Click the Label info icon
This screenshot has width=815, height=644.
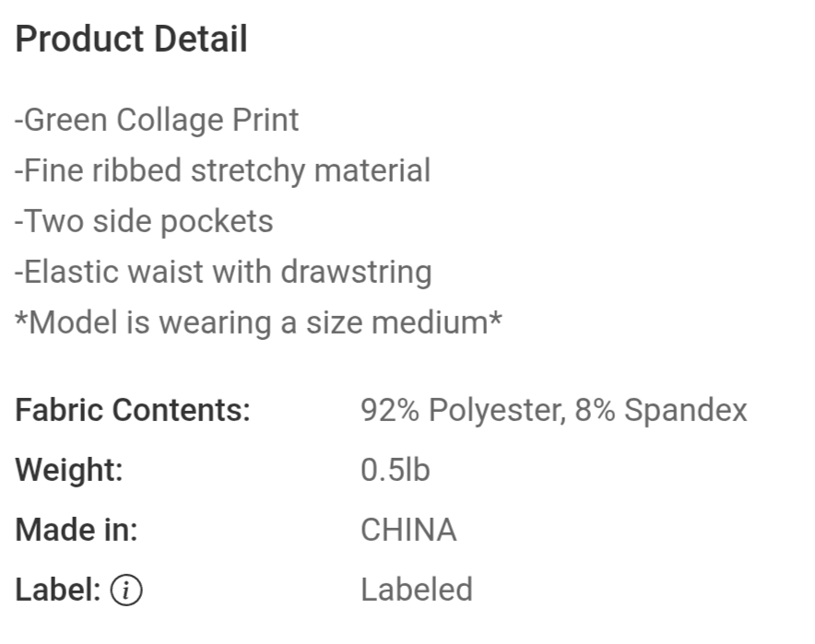coord(125,590)
